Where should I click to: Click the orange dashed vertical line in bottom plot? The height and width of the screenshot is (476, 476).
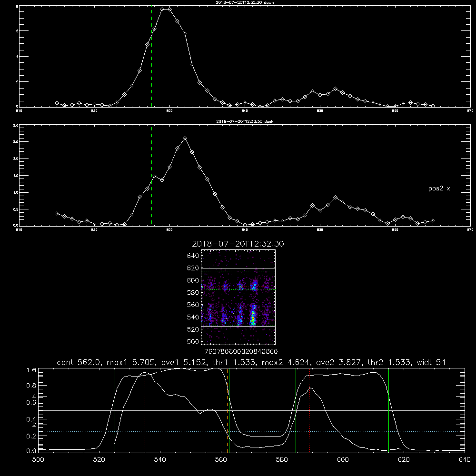228,410
